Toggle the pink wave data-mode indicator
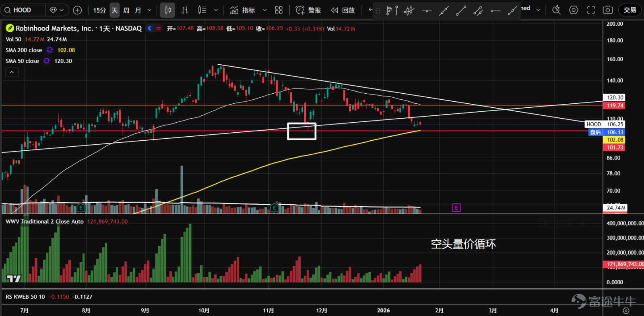 tap(159, 28)
